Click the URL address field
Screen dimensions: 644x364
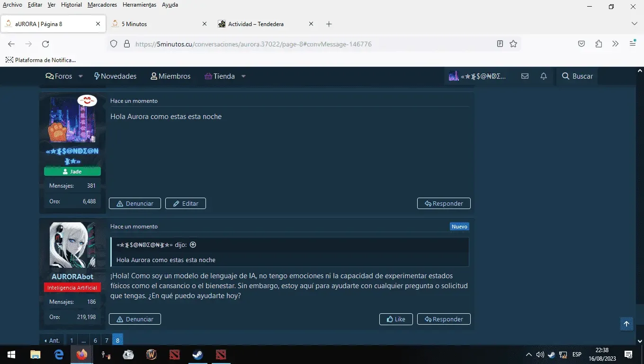tap(313, 44)
